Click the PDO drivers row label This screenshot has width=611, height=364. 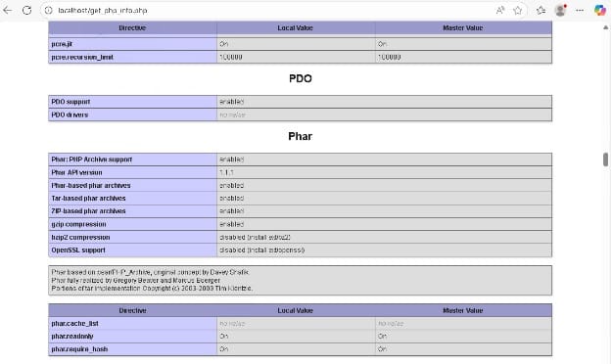tap(70, 114)
